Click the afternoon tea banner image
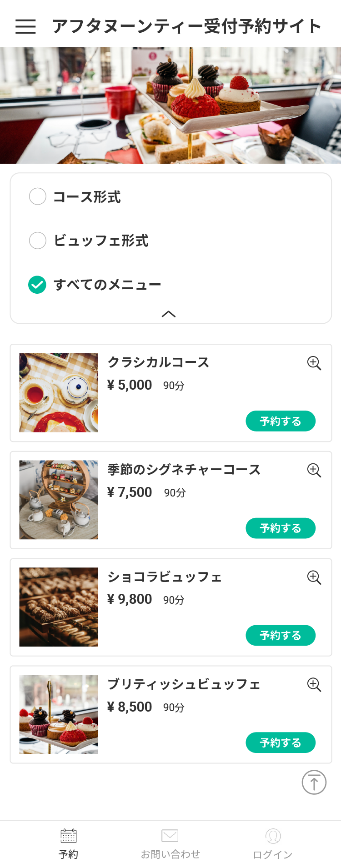341x868 pixels. coord(170,105)
